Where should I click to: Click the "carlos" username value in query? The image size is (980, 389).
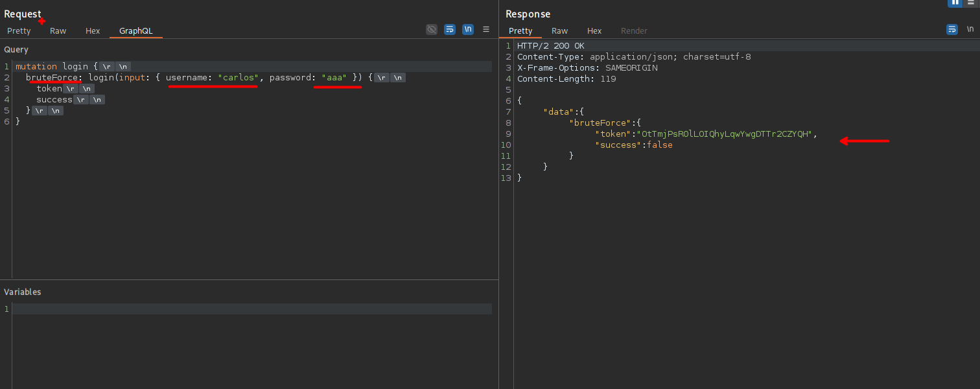pyautogui.click(x=238, y=78)
